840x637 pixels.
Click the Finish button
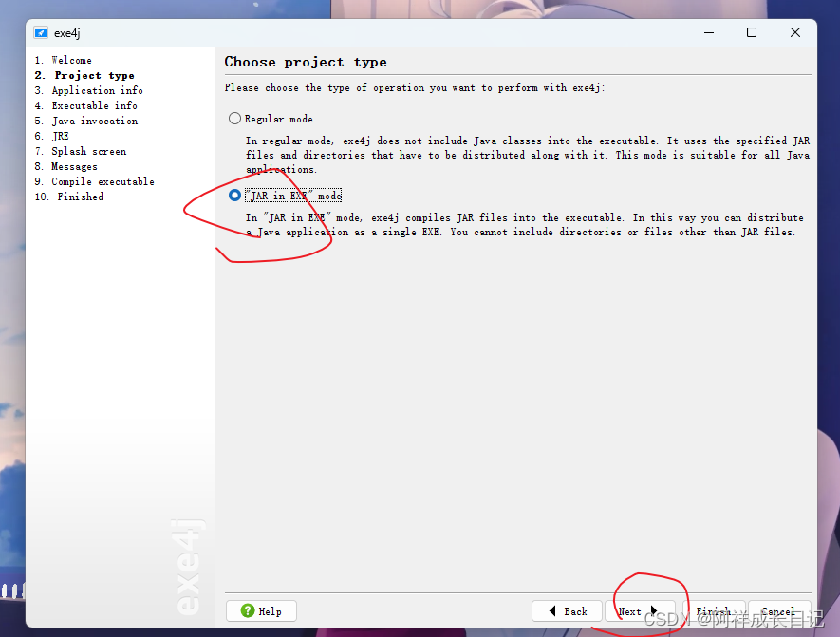point(713,610)
